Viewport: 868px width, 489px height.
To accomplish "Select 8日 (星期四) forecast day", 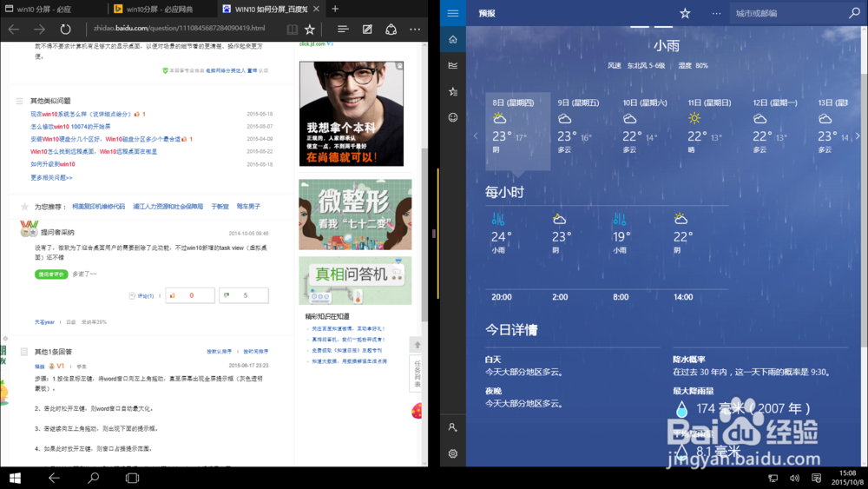I will coord(517,130).
